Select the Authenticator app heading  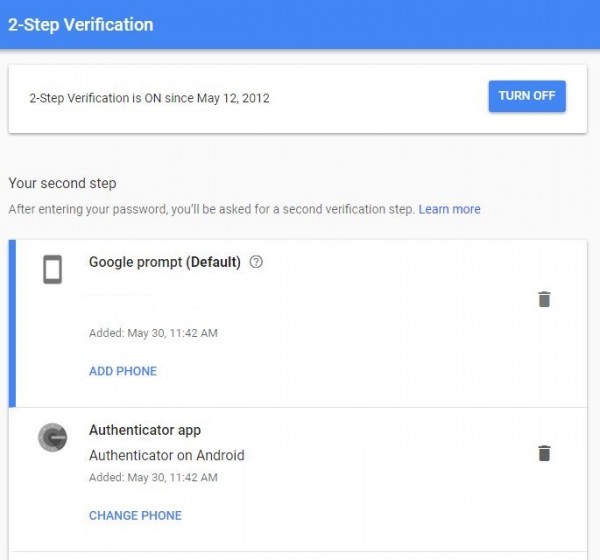[x=145, y=430]
